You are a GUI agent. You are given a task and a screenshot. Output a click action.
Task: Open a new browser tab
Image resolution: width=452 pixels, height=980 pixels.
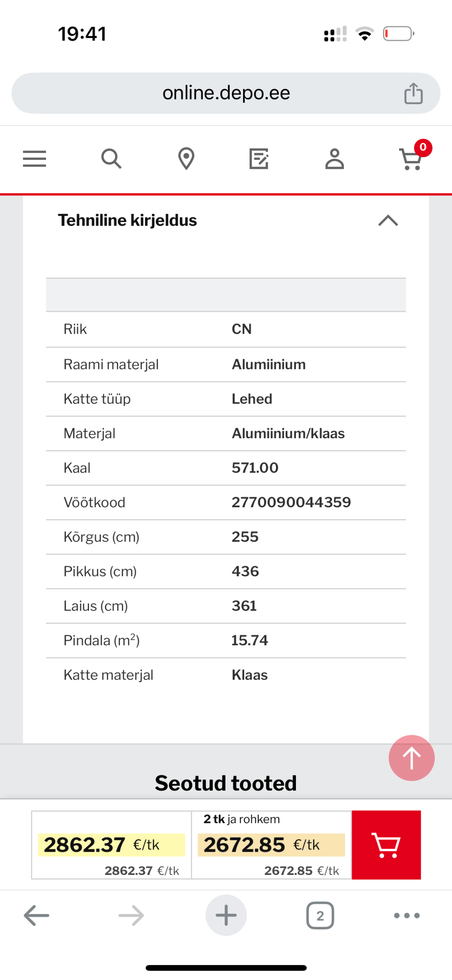[x=226, y=915]
